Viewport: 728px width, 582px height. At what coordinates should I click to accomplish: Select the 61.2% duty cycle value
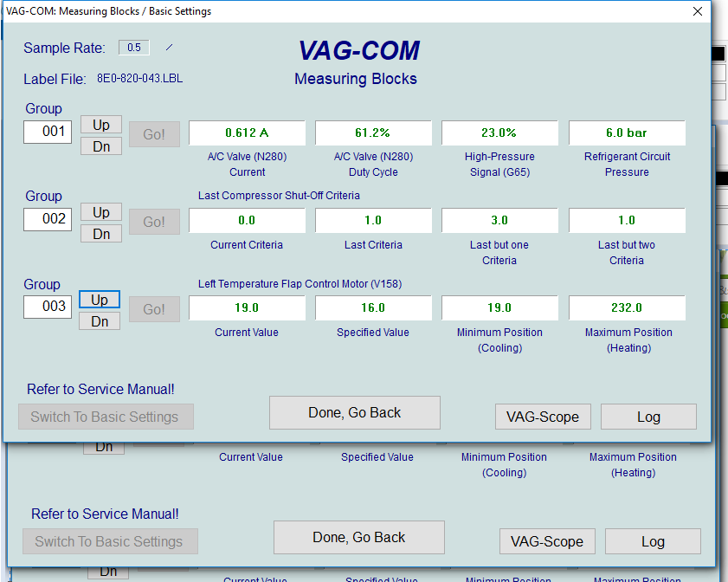coord(373,133)
